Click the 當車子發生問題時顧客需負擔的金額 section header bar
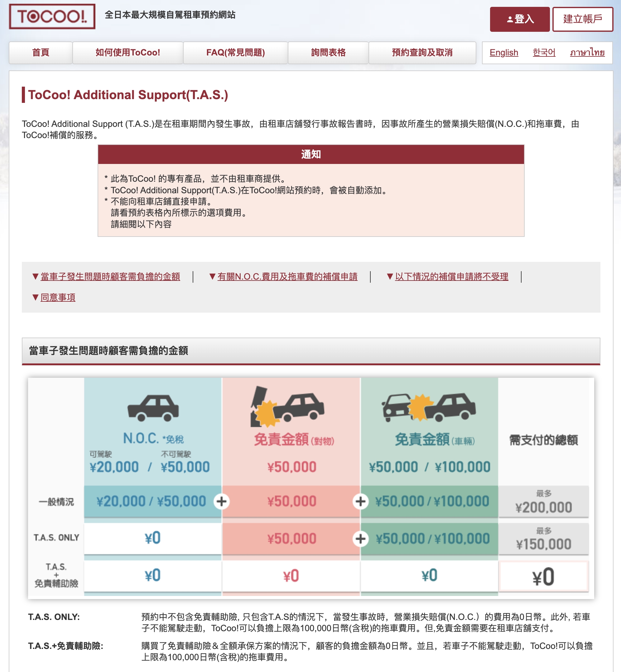The width and height of the screenshot is (621, 672). point(311,351)
